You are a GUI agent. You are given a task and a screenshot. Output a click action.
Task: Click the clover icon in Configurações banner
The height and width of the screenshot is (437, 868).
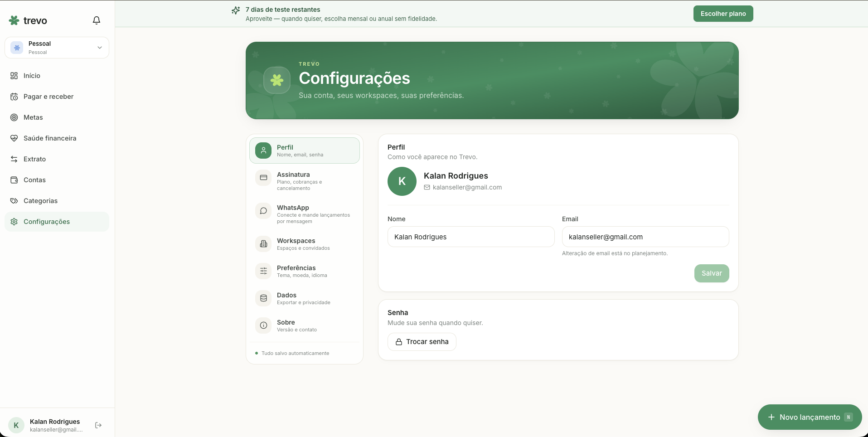(x=277, y=80)
